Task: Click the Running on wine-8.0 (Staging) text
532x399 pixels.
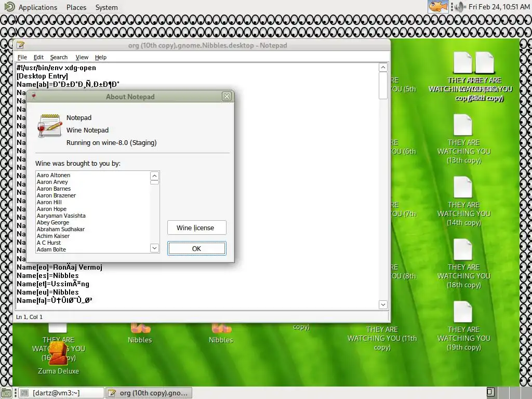Action: coord(111,142)
